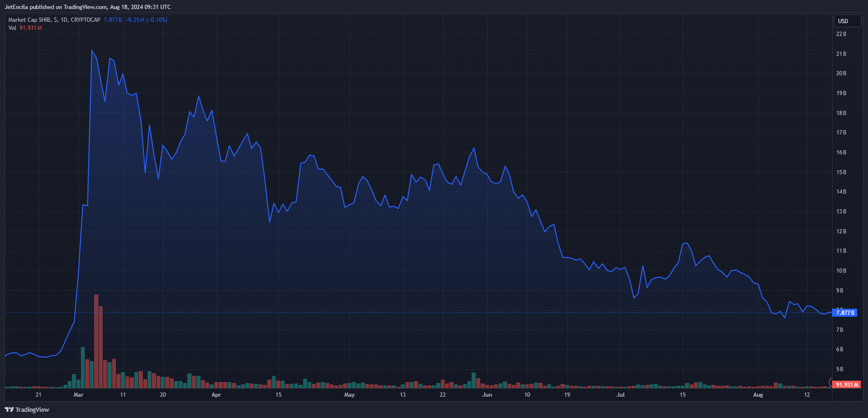Select the Aug label on the time axis
Viewport: 868px width, 418px height.
(x=758, y=395)
